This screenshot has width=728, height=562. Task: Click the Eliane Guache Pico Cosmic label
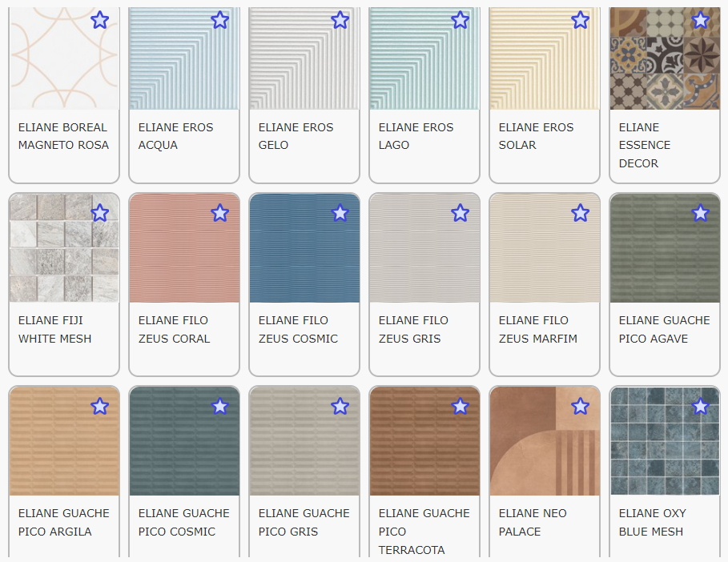[x=183, y=522]
